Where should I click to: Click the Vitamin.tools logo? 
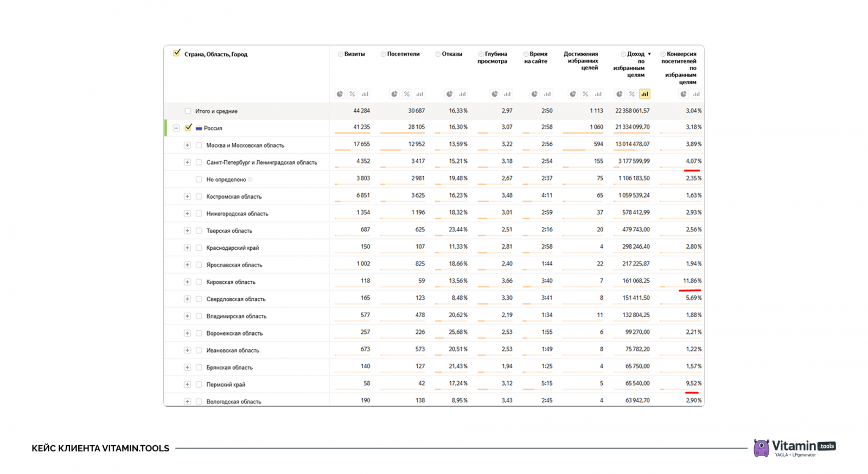point(795,447)
